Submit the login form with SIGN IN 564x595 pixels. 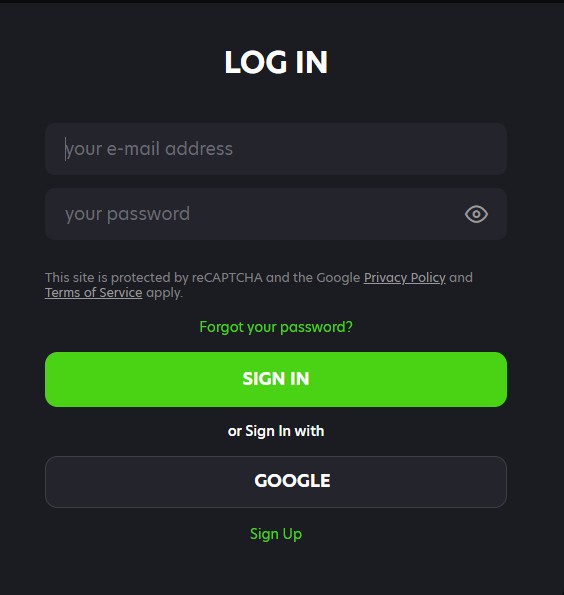(x=276, y=379)
